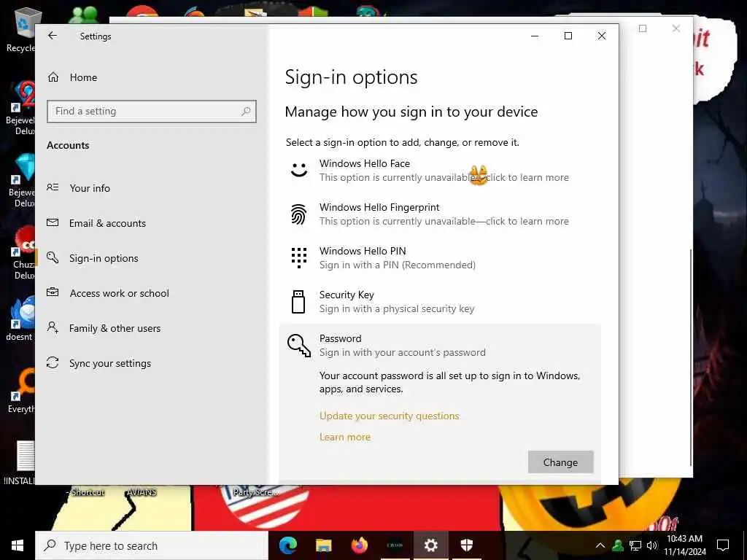The height and width of the screenshot is (560, 747).
Task: Click the dark app icon next to Firefox on taskbar
Action: coord(395,545)
